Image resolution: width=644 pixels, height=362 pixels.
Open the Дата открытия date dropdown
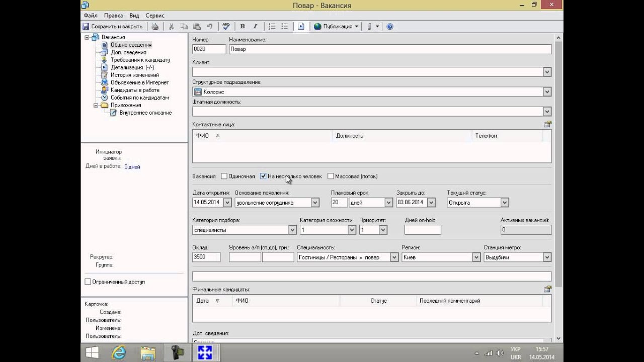click(227, 203)
